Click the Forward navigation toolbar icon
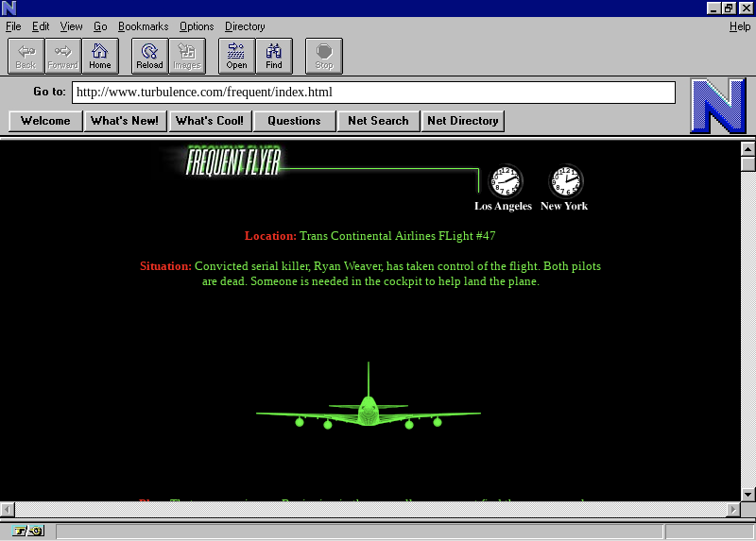The image size is (756, 541). (x=63, y=56)
